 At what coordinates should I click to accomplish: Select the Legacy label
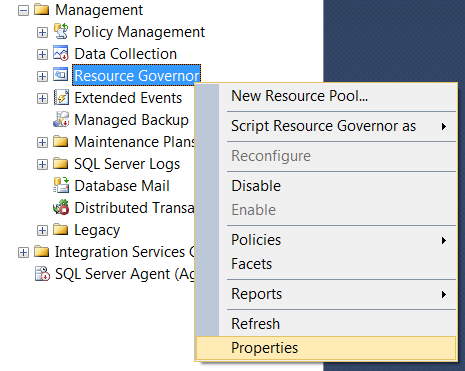coord(97,230)
